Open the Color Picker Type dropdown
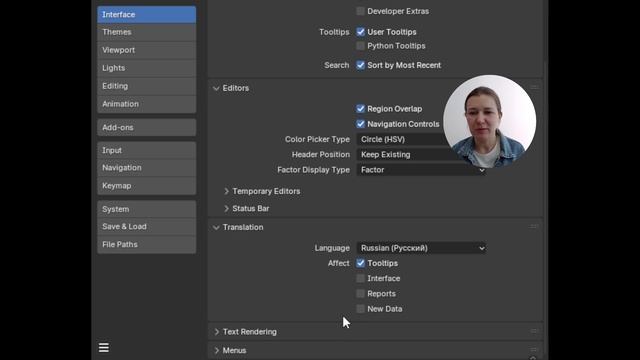Viewport: 640px width, 360px height. (421, 139)
